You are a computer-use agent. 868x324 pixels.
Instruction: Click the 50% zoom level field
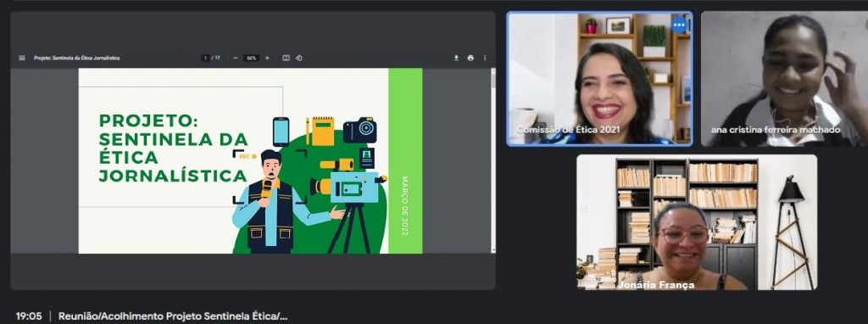tap(252, 58)
